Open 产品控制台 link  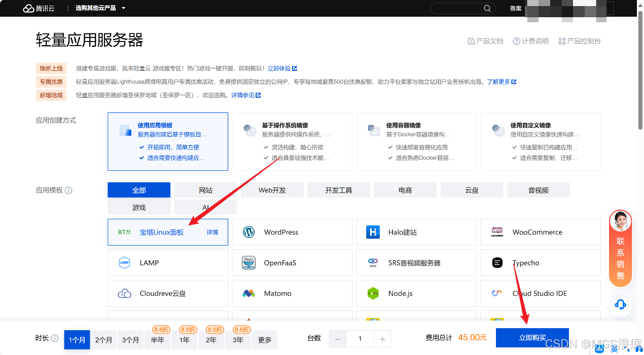tap(580, 41)
